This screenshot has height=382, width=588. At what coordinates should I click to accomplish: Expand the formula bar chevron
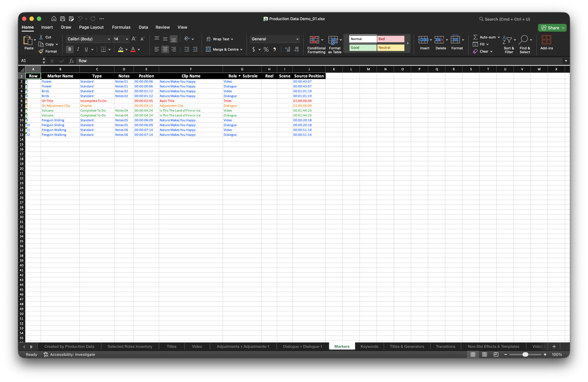pyautogui.click(x=566, y=61)
